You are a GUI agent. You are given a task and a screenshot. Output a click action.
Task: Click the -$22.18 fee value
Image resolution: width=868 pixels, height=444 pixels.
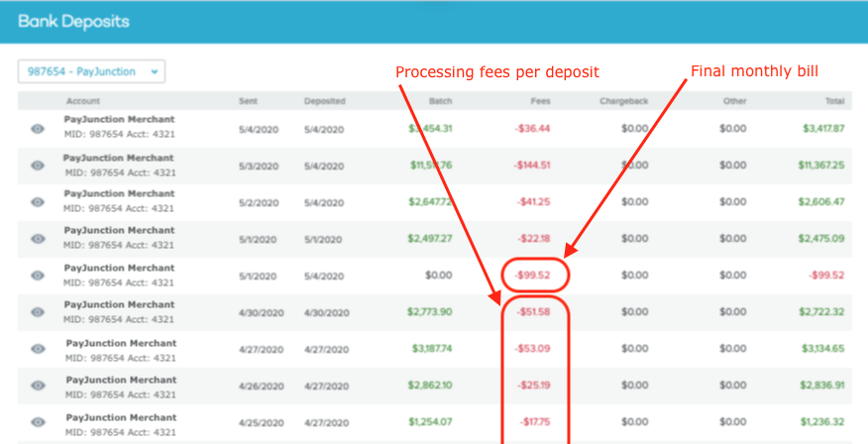[534, 239]
